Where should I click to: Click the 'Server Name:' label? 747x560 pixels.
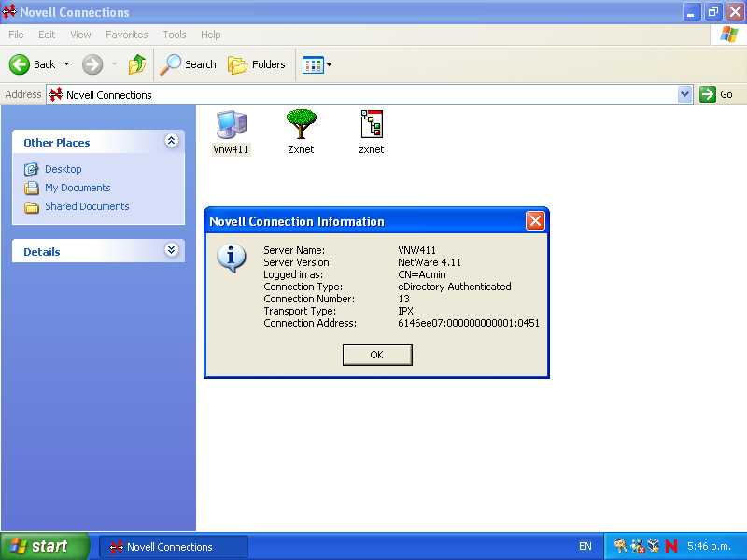coord(294,250)
